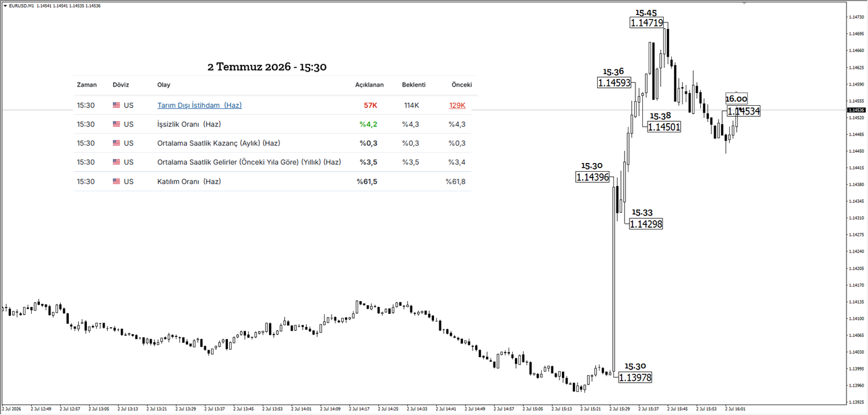This screenshot has height=415, width=868.
Task: Click the %3,4 previous value
Action: coord(457,162)
